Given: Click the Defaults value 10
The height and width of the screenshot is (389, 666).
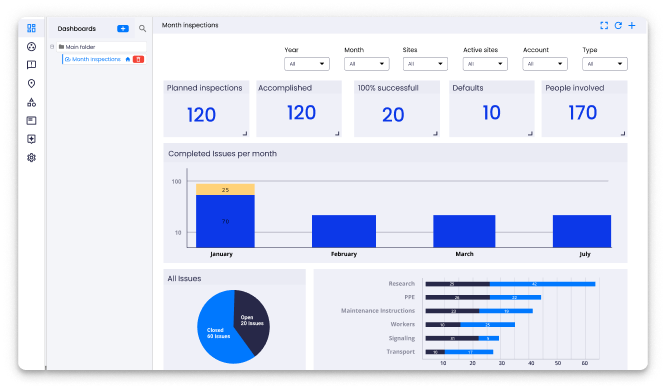Looking at the screenshot, I should click(x=491, y=113).
